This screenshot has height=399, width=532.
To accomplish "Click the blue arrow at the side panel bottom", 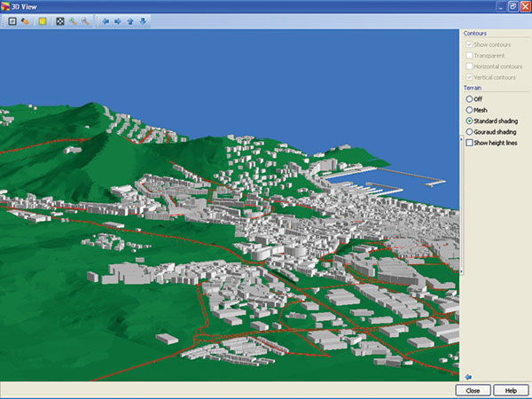I will (468, 377).
